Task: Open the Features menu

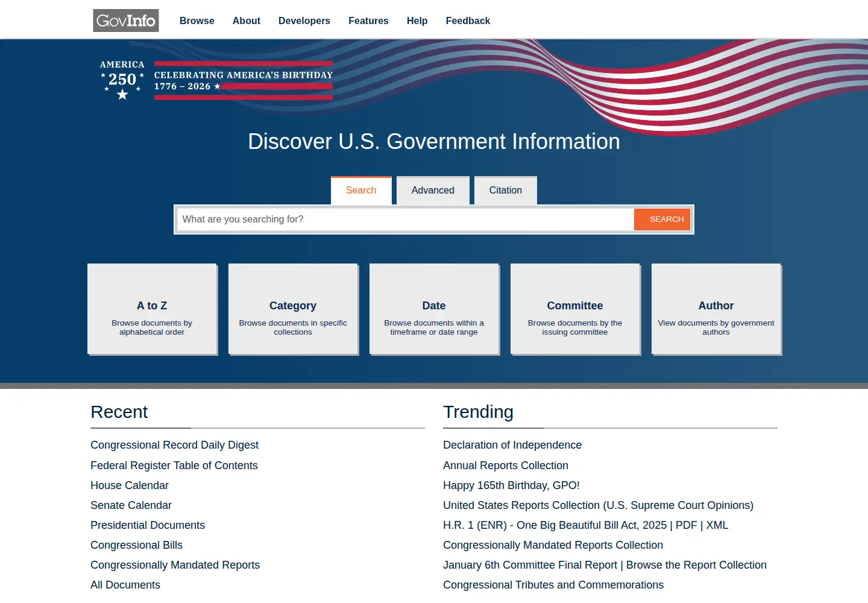Action: pyautogui.click(x=368, y=21)
